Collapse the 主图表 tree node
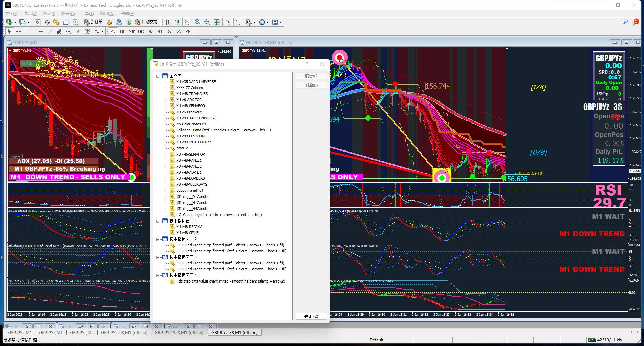 pos(158,76)
